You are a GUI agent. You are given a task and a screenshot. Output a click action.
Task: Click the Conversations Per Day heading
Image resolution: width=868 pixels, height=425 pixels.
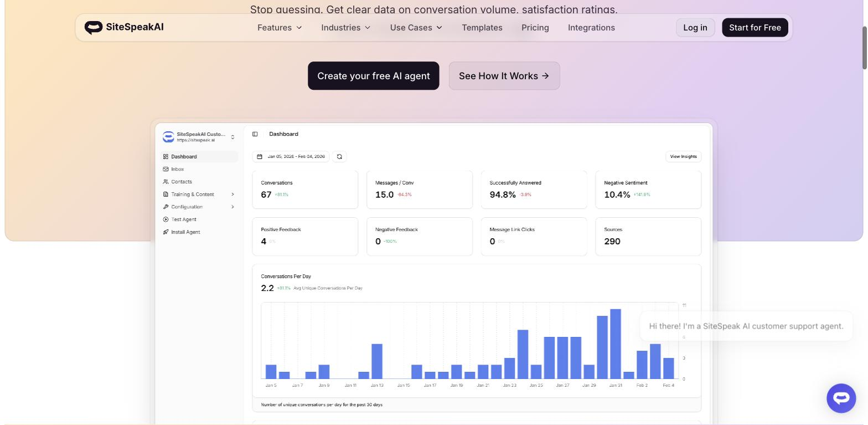(286, 276)
